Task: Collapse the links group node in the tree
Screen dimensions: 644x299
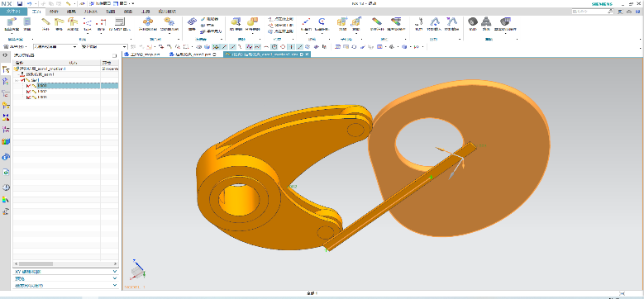Action: (17, 80)
